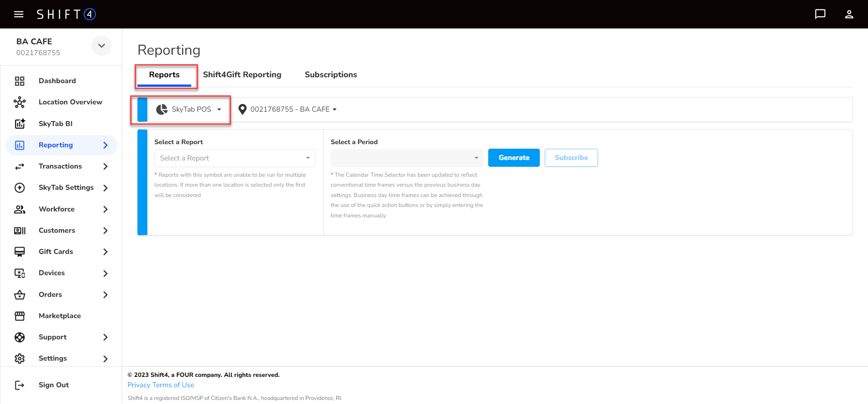This screenshot has width=868, height=404.
Task: Open the chat messages icon
Action: [820, 14]
